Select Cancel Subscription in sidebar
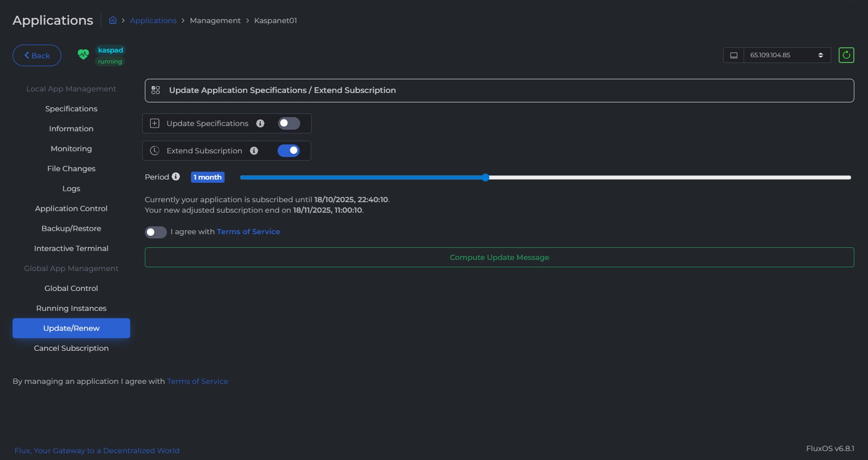This screenshot has width=868, height=460. [x=71, y=348]
